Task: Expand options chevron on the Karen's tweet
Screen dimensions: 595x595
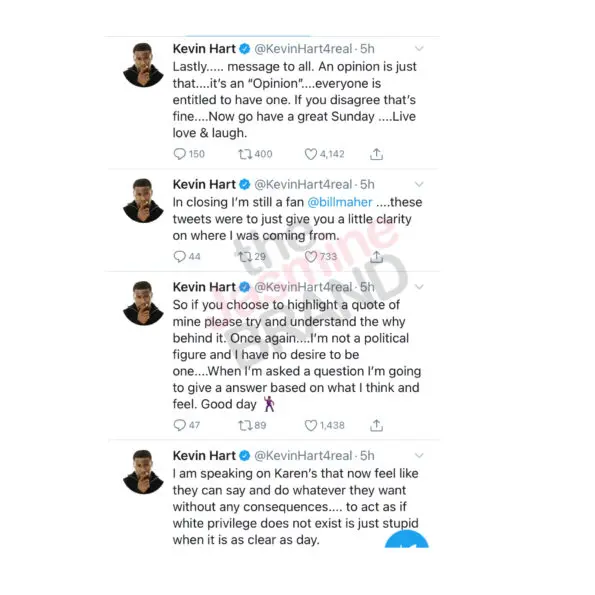Action: pos(419,455)
